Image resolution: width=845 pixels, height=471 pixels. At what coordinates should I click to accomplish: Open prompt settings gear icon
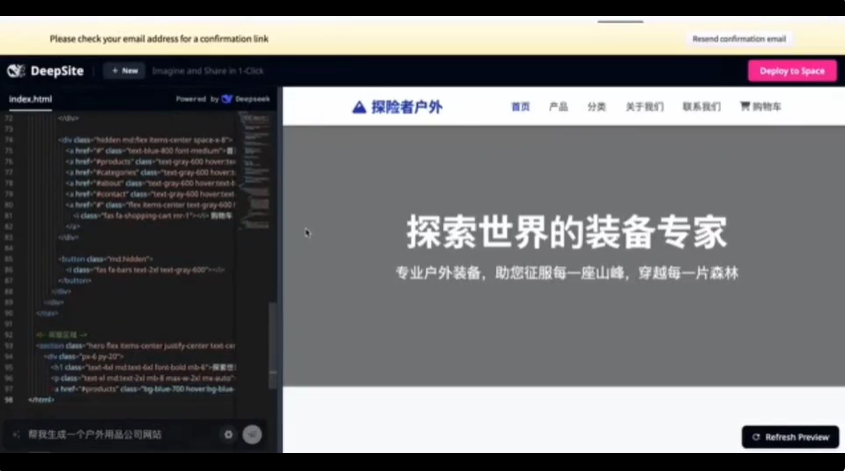[x=228, y=434]
